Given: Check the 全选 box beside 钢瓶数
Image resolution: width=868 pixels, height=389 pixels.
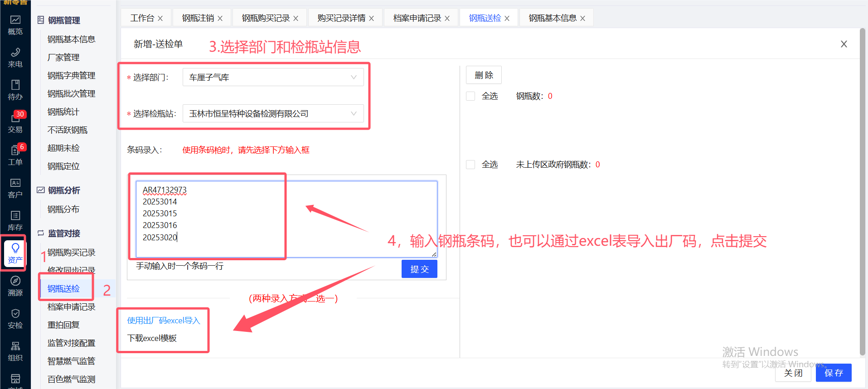Looking at the screenshot, I should tap(470, 96).
